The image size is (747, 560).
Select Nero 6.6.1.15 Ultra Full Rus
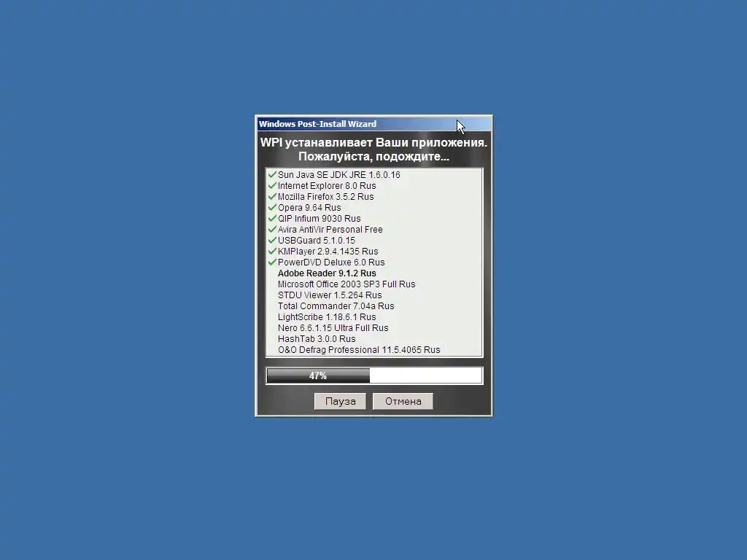[x=333, y=328]
